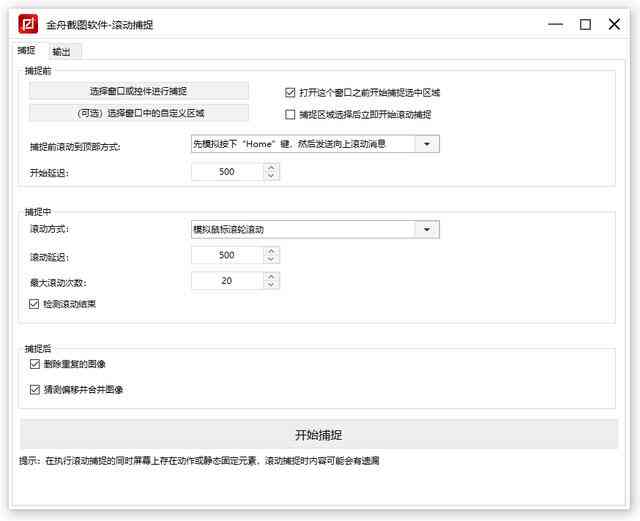Decrease 最大滚动次数 with down arrow

(271, 285)
